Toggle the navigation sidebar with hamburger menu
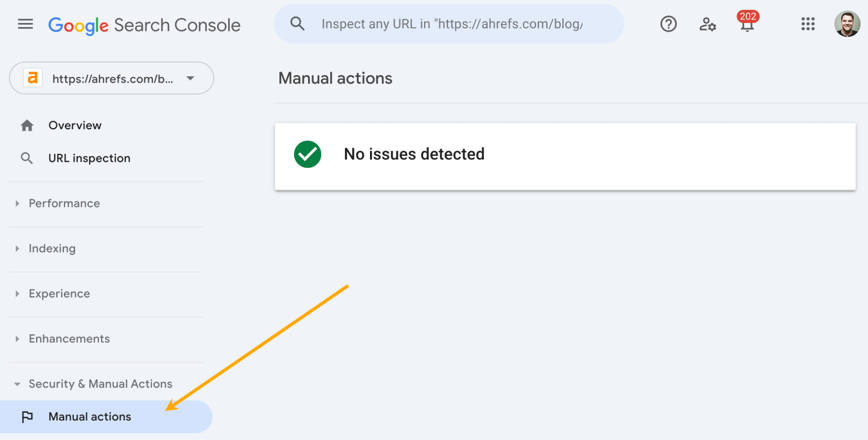 point(25,24)
